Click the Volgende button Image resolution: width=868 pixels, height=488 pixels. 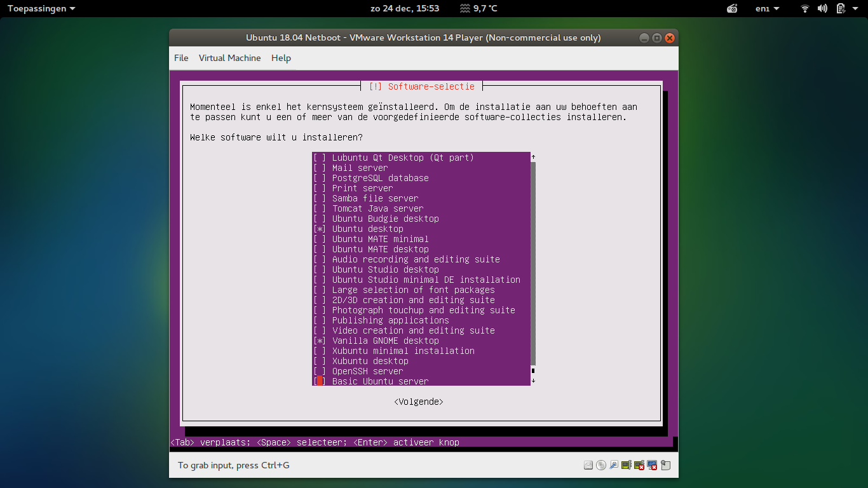419,402
